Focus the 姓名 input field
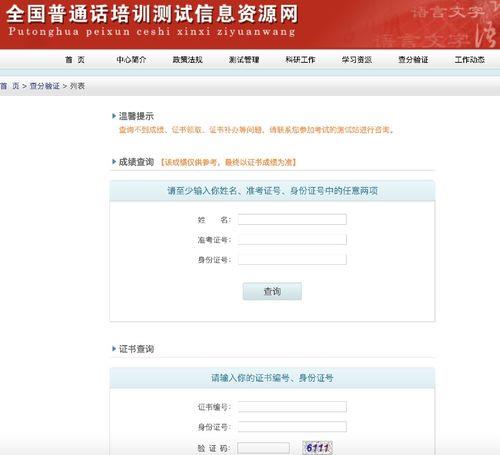This screenshot has width=500, height=455. (x=292, y=219)
